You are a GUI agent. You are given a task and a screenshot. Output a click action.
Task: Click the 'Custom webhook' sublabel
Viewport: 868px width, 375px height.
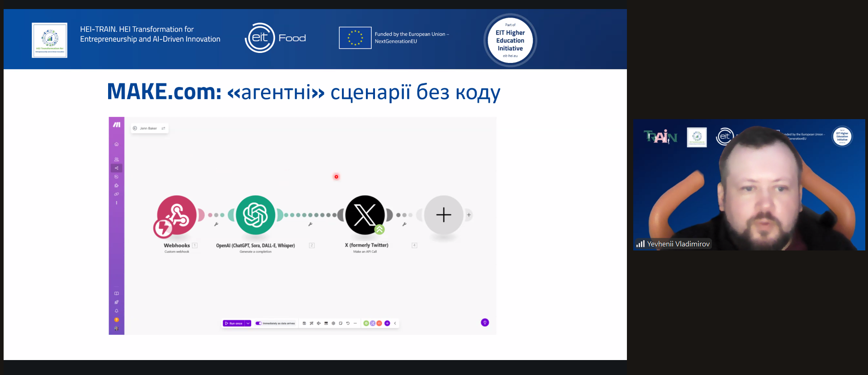coord(177,252)
